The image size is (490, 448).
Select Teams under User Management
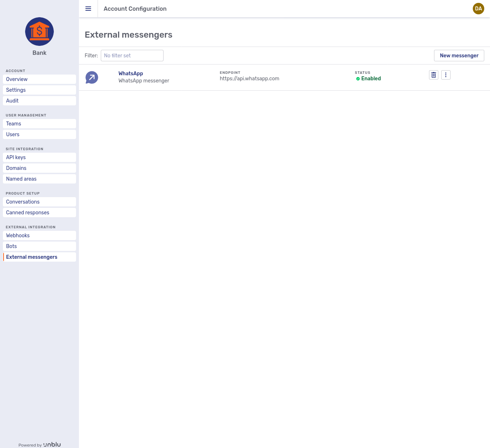tap(13, 124)
